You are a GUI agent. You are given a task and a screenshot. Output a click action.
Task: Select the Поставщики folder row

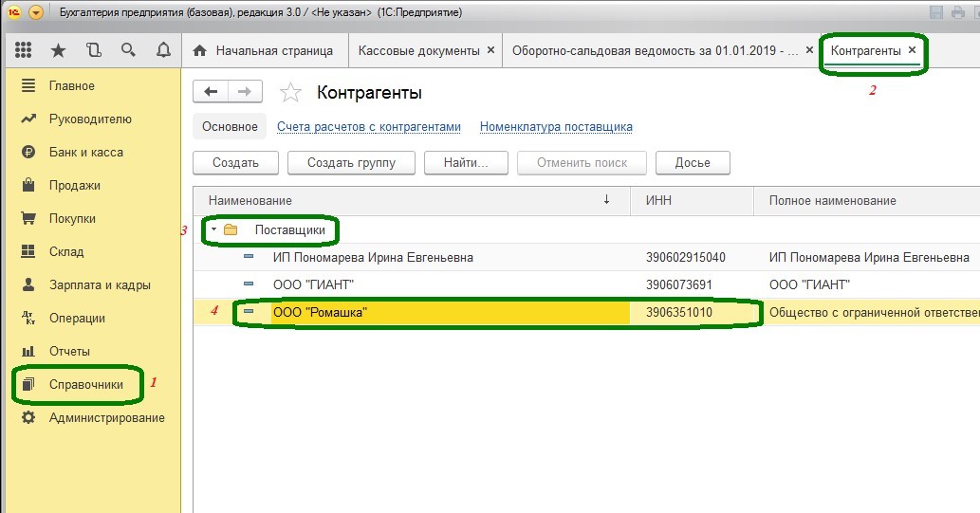pyautogui.click(x=586, y=229)
